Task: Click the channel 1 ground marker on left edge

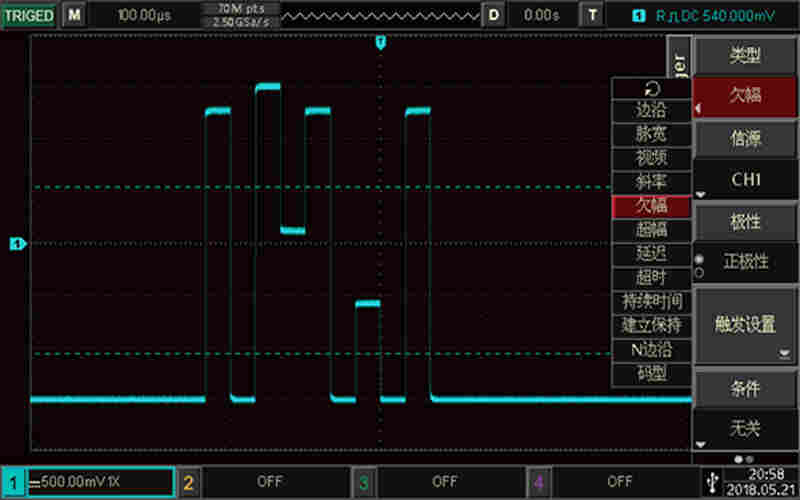Action: pyautogui.click(x=17, y=243)
